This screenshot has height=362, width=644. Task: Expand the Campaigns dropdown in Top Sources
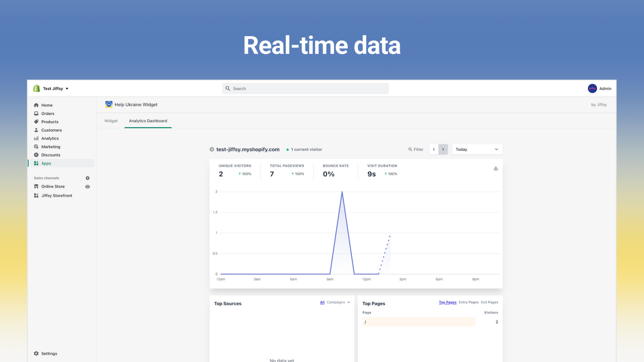pyautogui.click(x=336, y=302)
